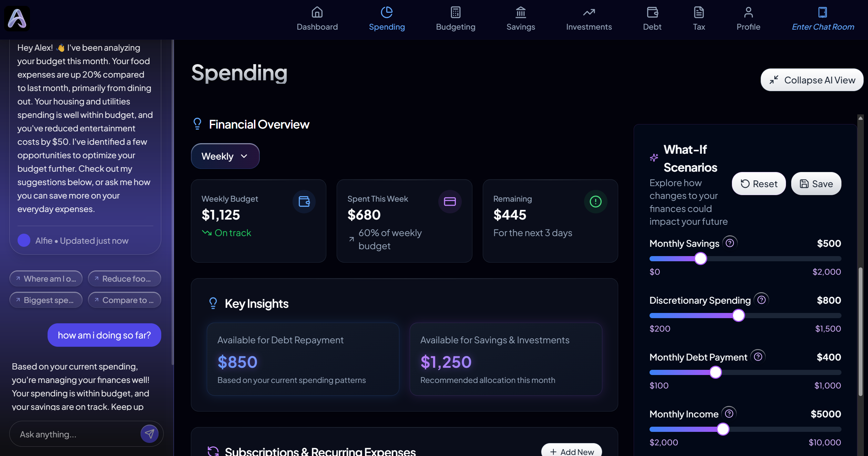
Task: Click '60% of weekly budget' text
Action: pyautogui.click(x=390, y=239)
